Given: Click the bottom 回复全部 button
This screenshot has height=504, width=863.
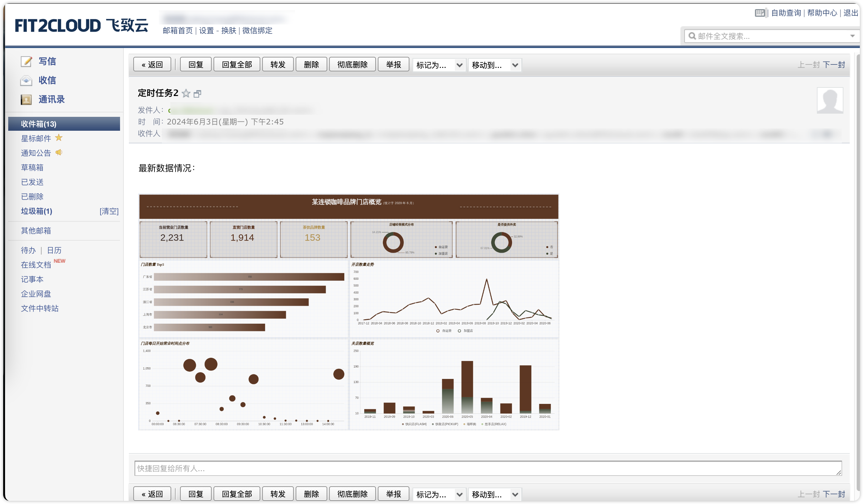Looking at the screenshot, I should [x=237, y=494].
